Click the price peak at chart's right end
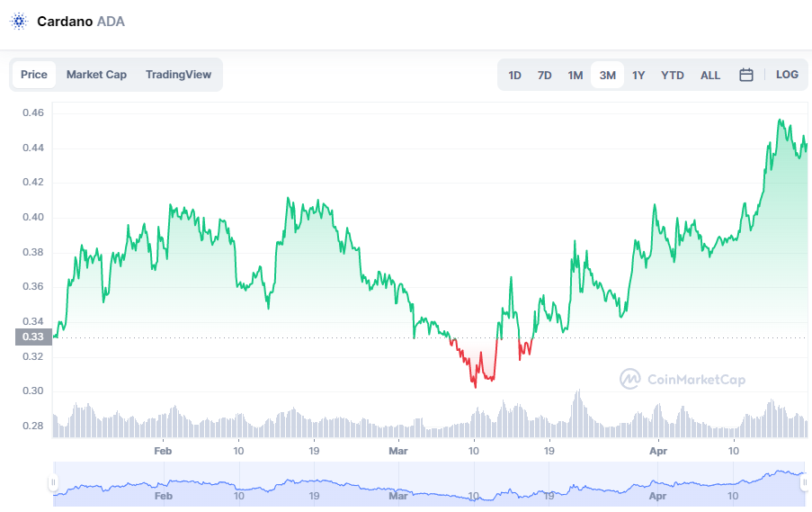This screenshot has width=812, height=512. coord(780,121)
